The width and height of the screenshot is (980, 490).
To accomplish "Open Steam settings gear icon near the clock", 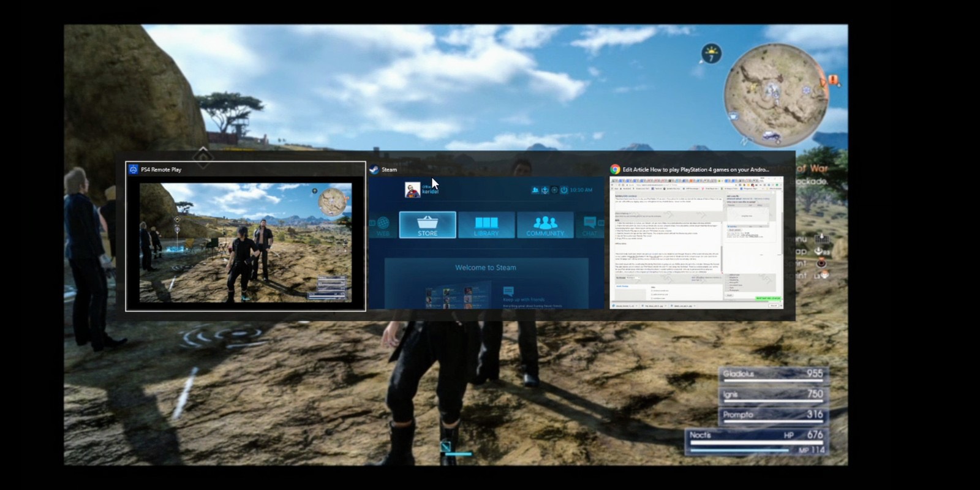I will click(x=554, y=190).
